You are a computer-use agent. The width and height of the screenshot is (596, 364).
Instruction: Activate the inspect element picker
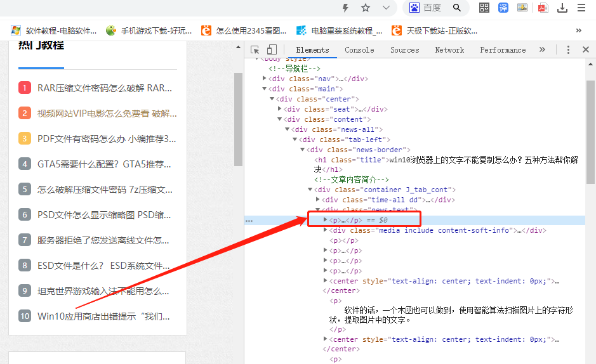pos(255,50)
